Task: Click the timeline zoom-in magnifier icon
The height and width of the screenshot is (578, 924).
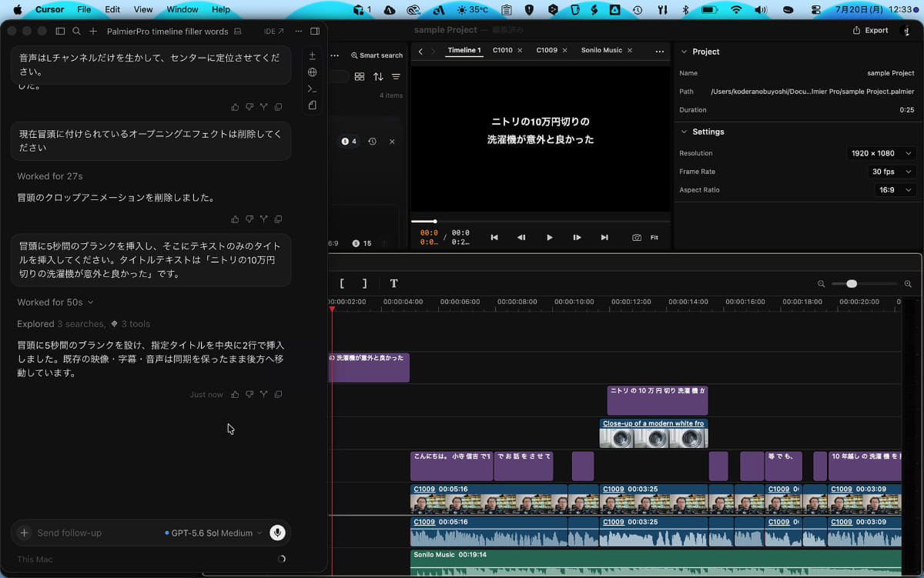Action: pyautogui.click(x=908, y=284)
